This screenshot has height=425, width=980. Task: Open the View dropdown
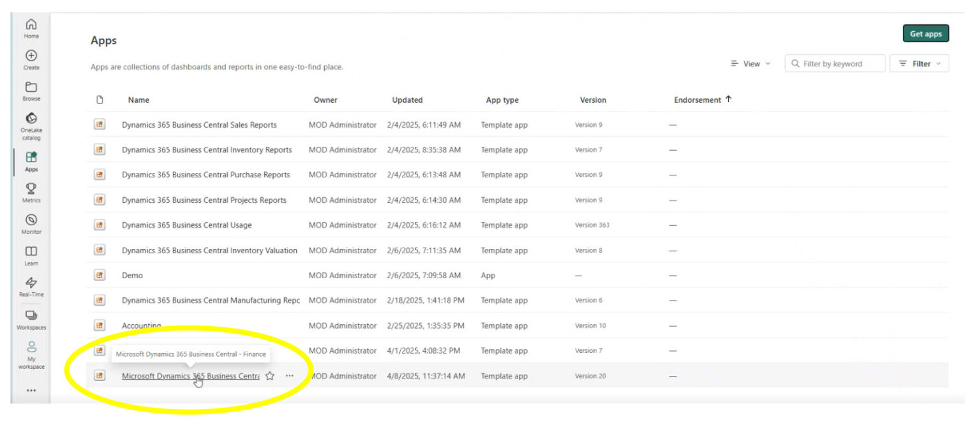pyautogui.click(x=751, y=63)
